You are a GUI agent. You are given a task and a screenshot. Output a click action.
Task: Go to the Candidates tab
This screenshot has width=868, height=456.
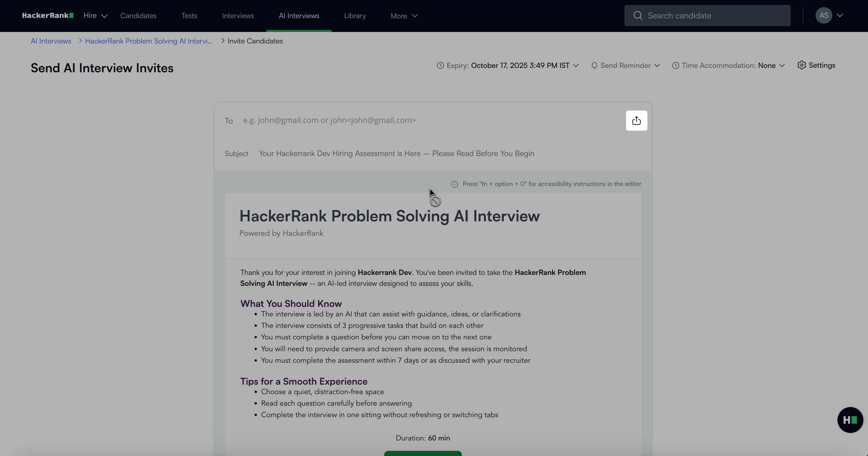click(x=138, y=16)
